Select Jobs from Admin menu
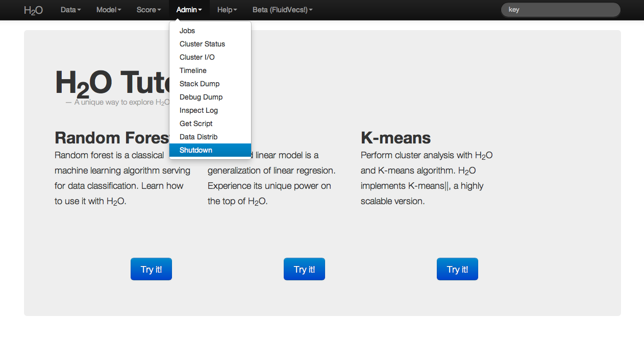This screenshot has width=644, height=364. tap(210, 31)
